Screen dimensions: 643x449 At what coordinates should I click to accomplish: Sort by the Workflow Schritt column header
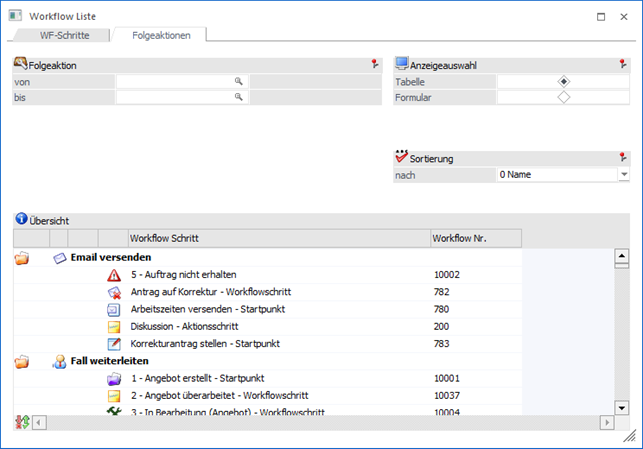277,238
